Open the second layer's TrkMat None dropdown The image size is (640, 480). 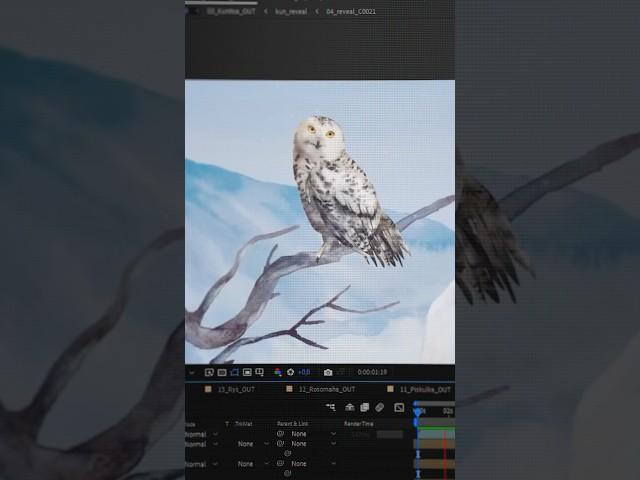coord(252,444)
